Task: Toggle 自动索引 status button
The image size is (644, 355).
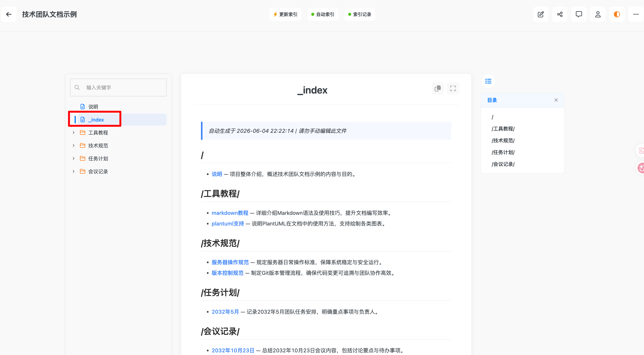Action: pos(323,14)
